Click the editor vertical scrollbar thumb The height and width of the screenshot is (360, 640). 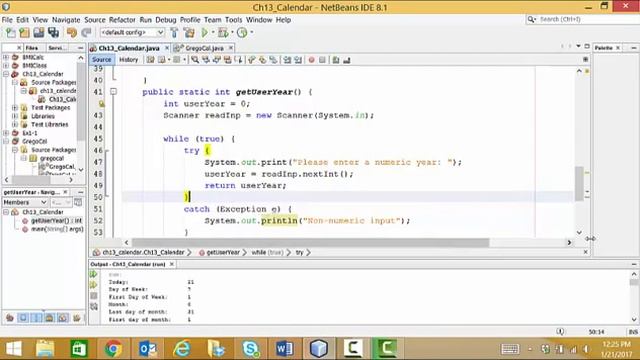(x=579, y=184)
